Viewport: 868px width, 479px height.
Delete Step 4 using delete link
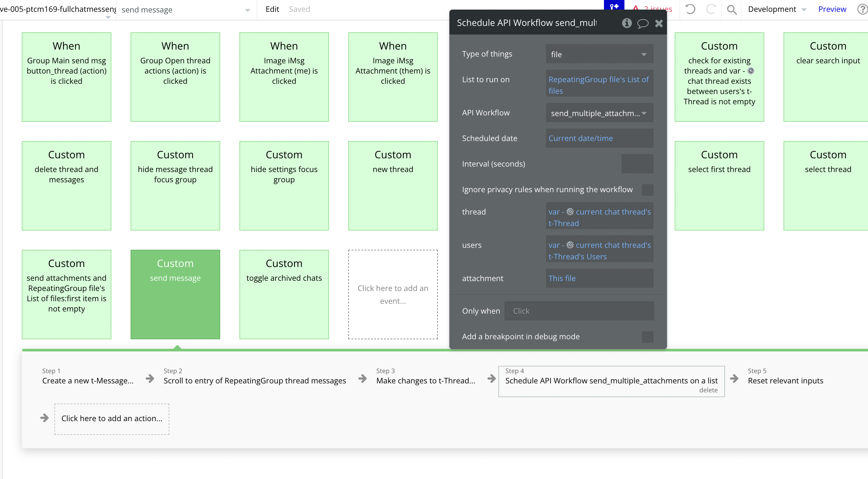pyautogui.click(x=708, y=390)
